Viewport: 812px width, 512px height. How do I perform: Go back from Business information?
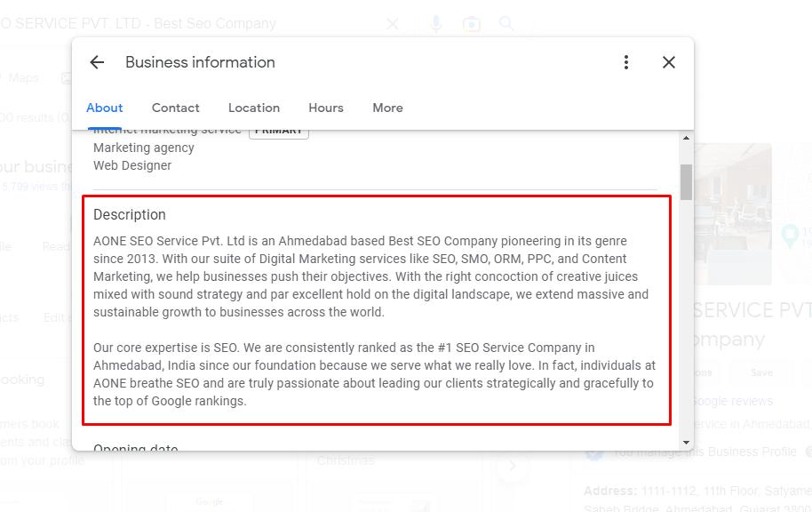coord(97,62)
